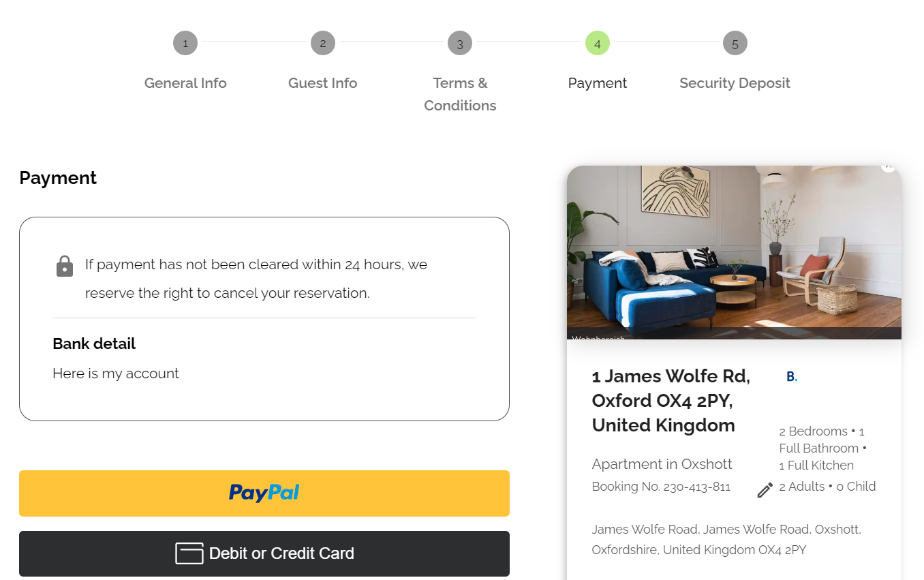Click step 3 circle in progress bar
This screenshot has width=924, height=580.
460,44
